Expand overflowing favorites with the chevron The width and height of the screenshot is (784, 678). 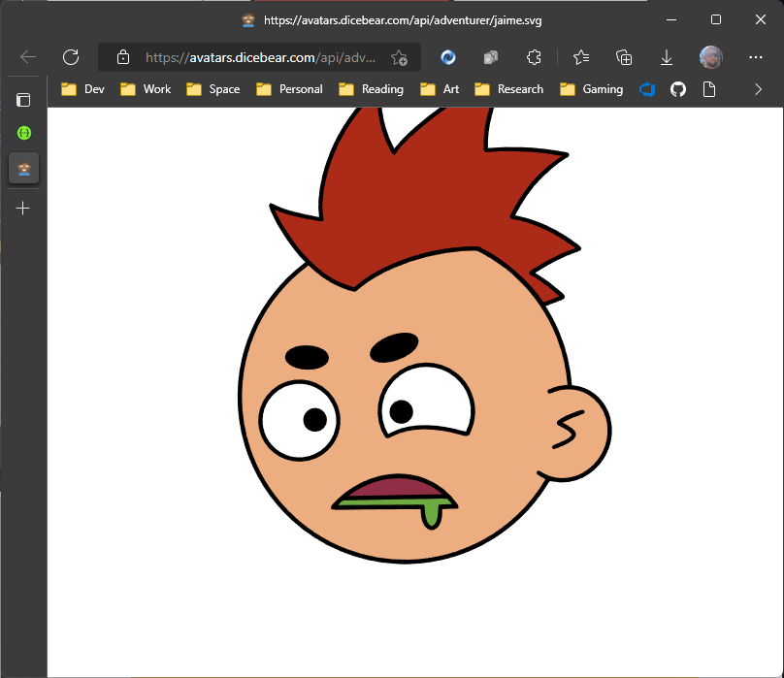[x=758, y=89]
